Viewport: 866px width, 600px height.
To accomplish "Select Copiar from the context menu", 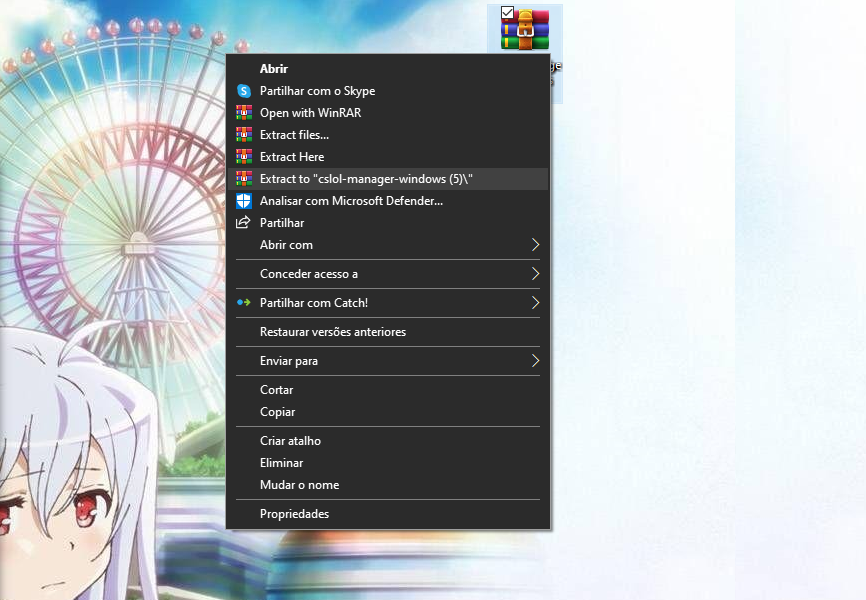I will [x=388, y=412].
